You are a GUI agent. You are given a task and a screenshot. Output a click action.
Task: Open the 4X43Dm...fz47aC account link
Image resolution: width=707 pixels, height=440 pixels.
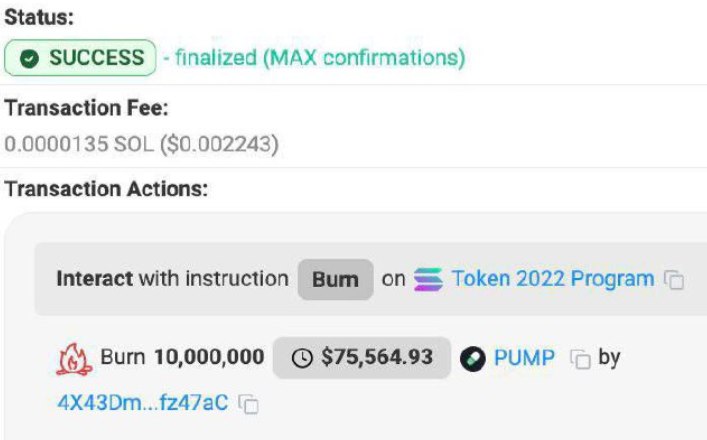coord(143,403)
